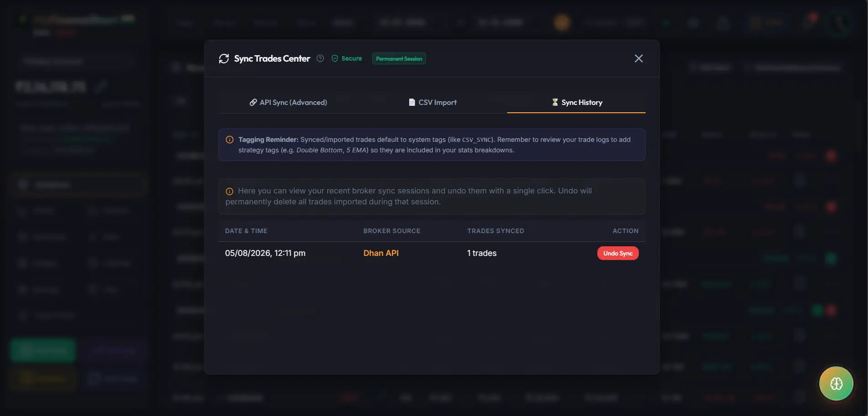
Task: Select the Sync History tab
Action: pyautogui.click(x=576, y=102)
